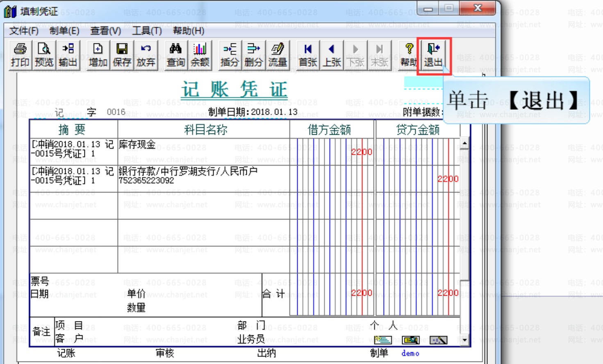Click the 退出 (Exit) toolbar icon
603x364 pixels.
(433, 55)
